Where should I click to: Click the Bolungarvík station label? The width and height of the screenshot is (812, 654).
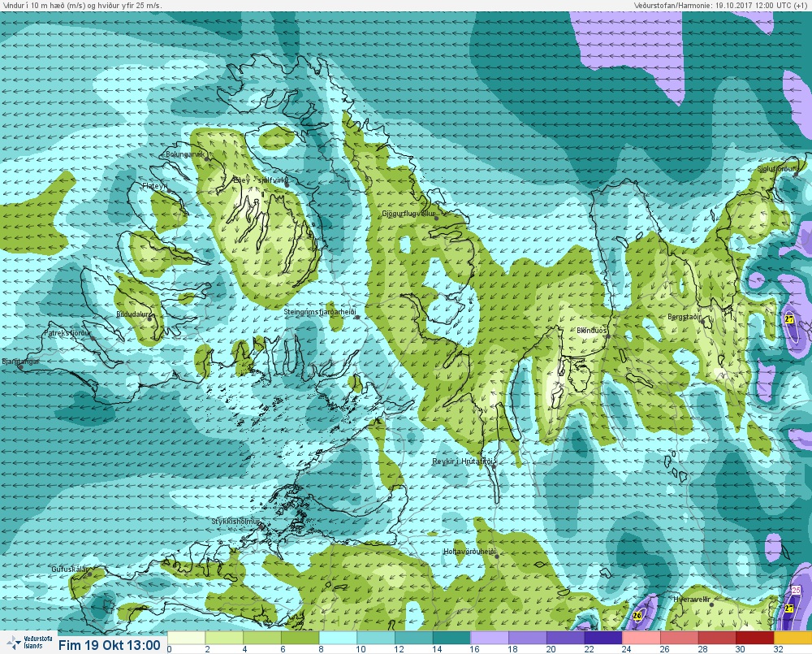pyautogui.click(x=185, y=154)
